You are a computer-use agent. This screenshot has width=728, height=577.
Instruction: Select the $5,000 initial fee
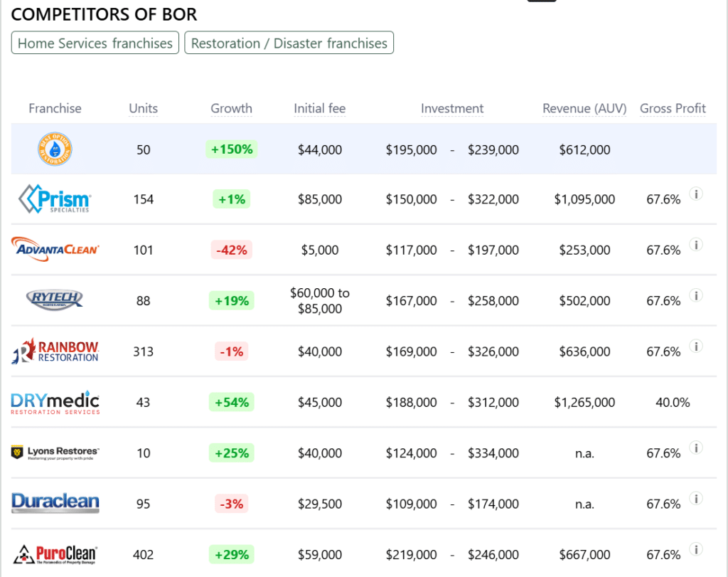319,250
